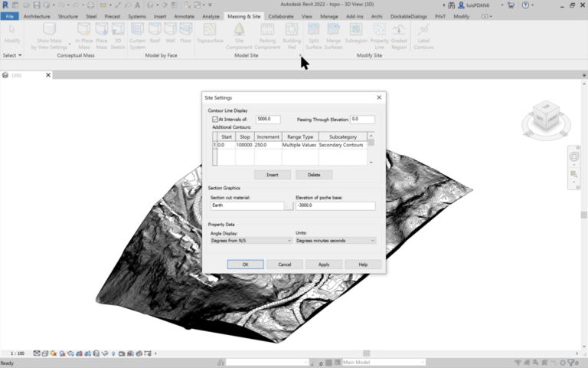This screenshot has height=368, width=588.
Task: Click Cancel in Site Settings dialog
Action: [x=285, y=264]
